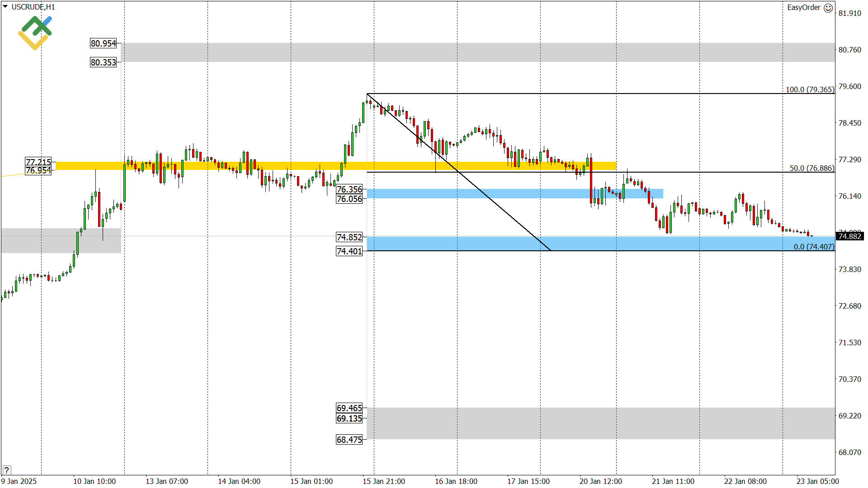Screen dimensions: 868x488
Task: Select the 0.0 (74.407) Fibonacci level label
Action: 814,247
